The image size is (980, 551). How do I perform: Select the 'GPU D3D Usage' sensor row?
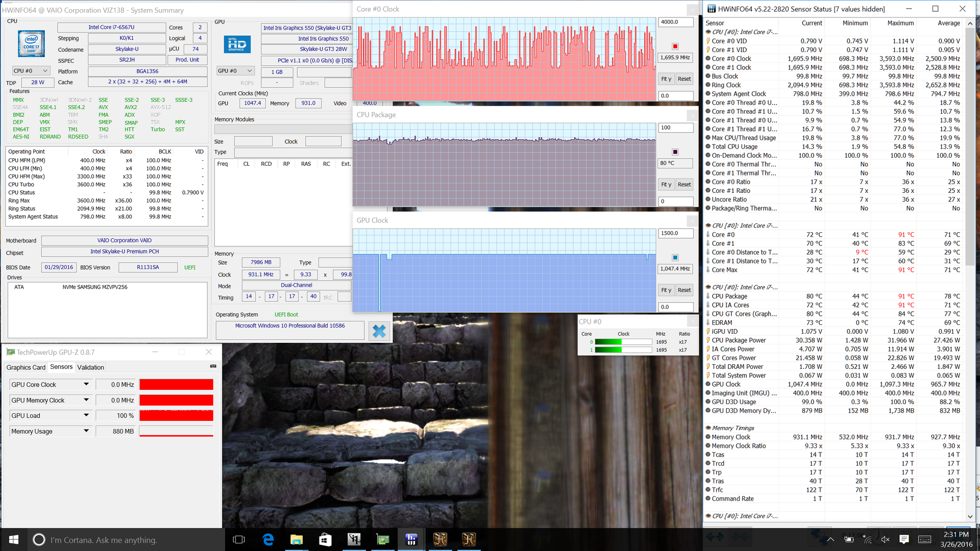coord(834,402)
